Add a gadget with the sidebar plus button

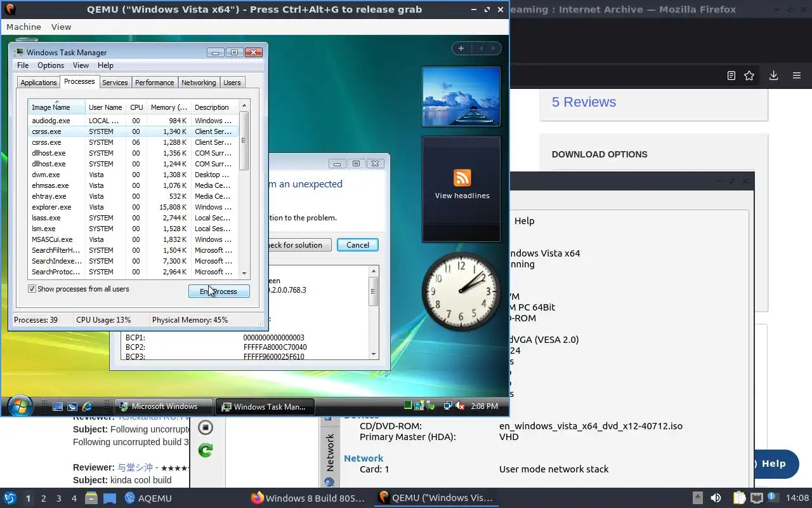tap(461, 48)
